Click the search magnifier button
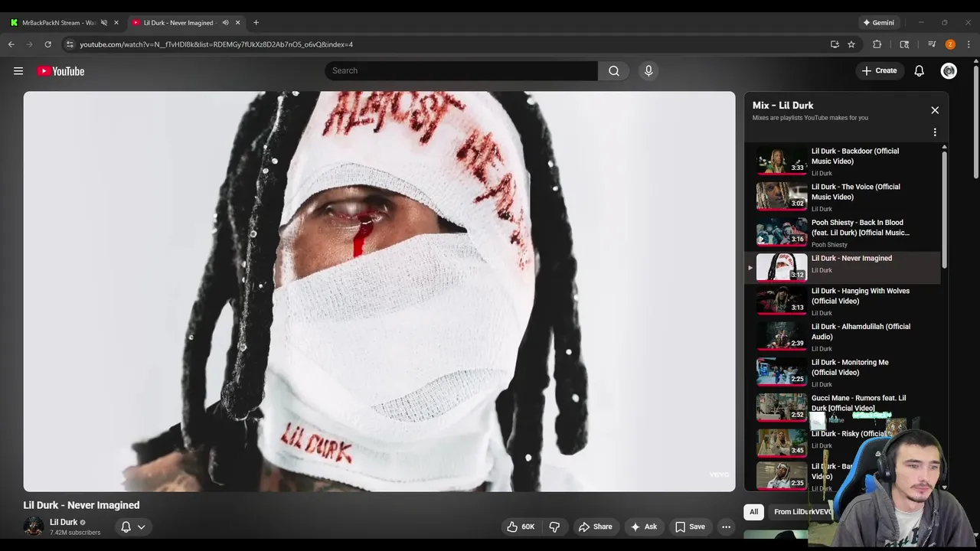The width and height of the screenshot is (980, 551). (613, 70)
